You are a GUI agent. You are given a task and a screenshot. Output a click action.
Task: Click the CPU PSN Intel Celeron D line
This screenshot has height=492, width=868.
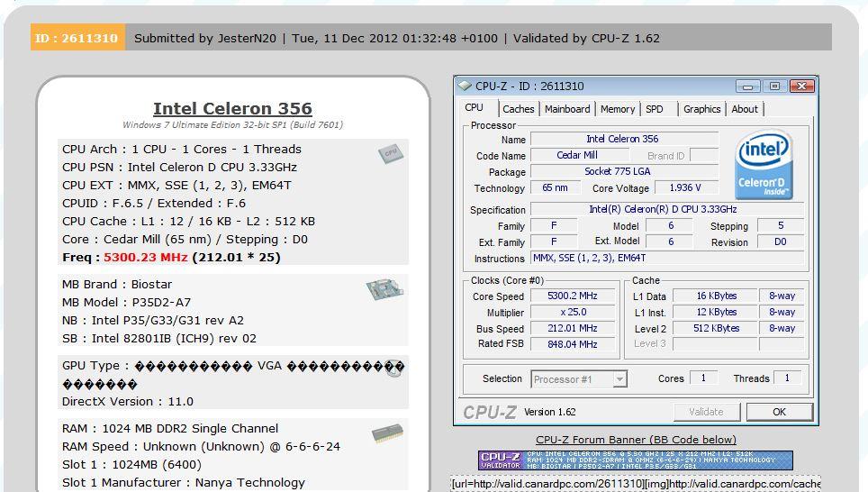(179, 168)
